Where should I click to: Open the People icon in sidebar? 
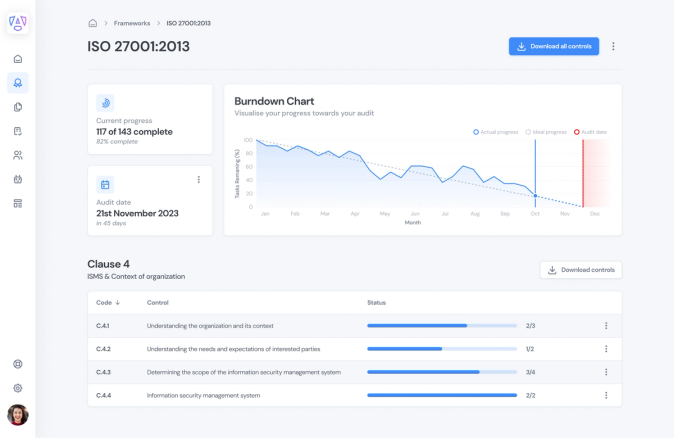pyautogui.click(x=18, y=155)
